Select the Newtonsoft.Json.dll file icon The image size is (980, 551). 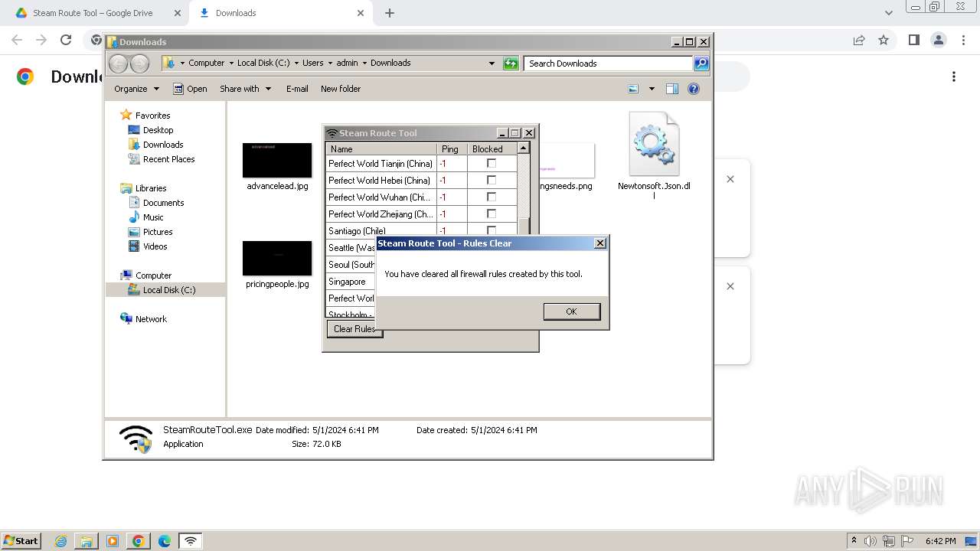654,145
